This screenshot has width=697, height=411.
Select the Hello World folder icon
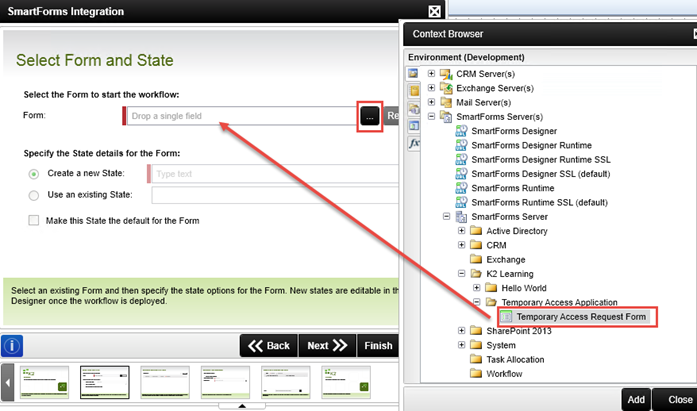pos(491,288)
